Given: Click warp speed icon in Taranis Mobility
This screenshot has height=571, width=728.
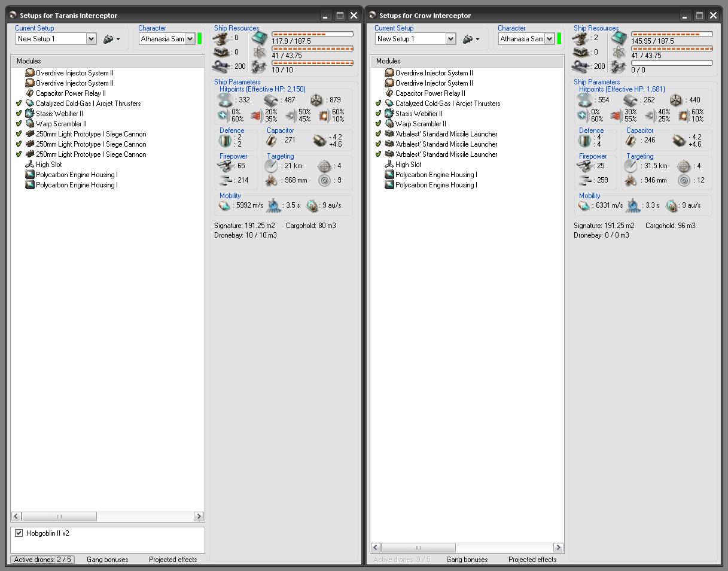Looking at the screenshot, I should [x=313, y=205].
